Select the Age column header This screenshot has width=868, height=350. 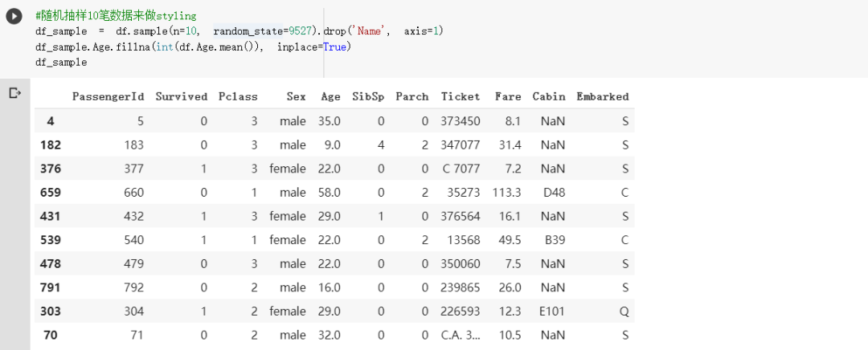(x=330, y=96)
